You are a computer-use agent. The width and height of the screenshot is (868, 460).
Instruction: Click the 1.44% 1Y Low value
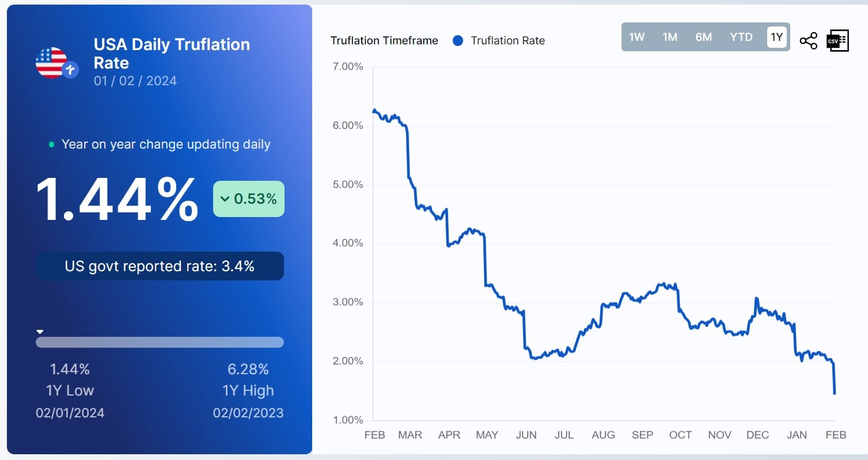[70, 369]
